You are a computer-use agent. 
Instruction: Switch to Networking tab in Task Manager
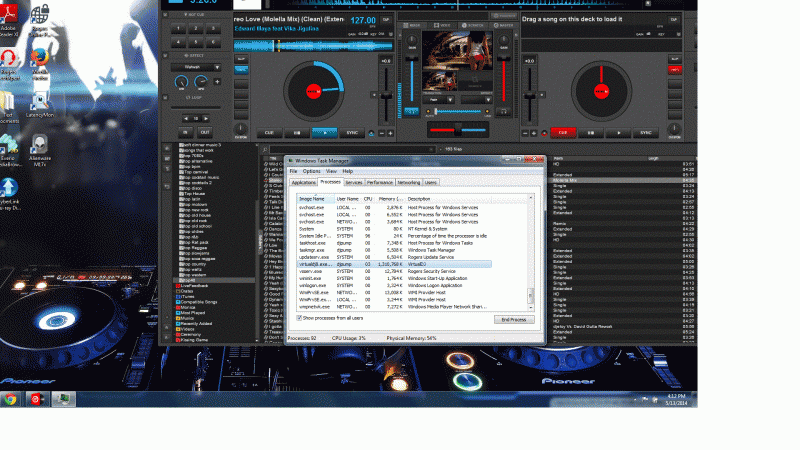coord(409,183)
